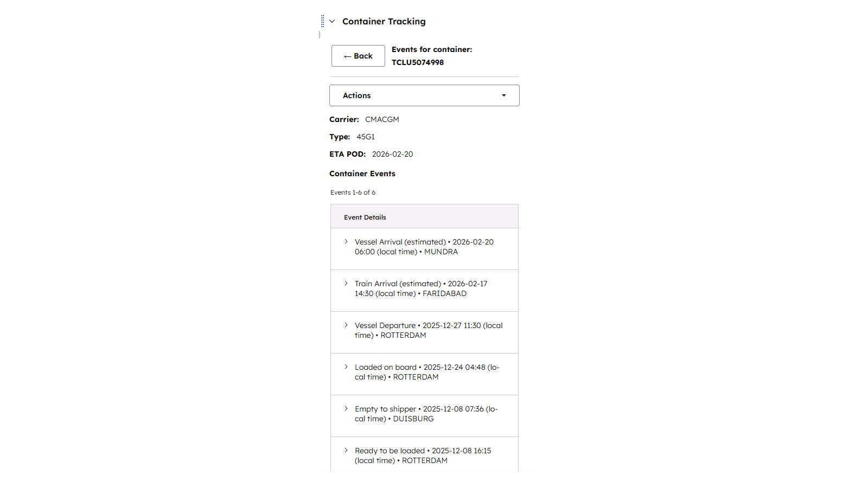
Task: Expand the Vessel Arrival MUNDRA event
Action: click(346, 242)
